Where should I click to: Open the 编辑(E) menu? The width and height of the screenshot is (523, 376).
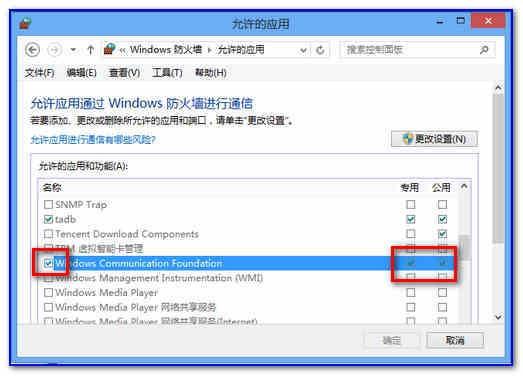(81, 72)
